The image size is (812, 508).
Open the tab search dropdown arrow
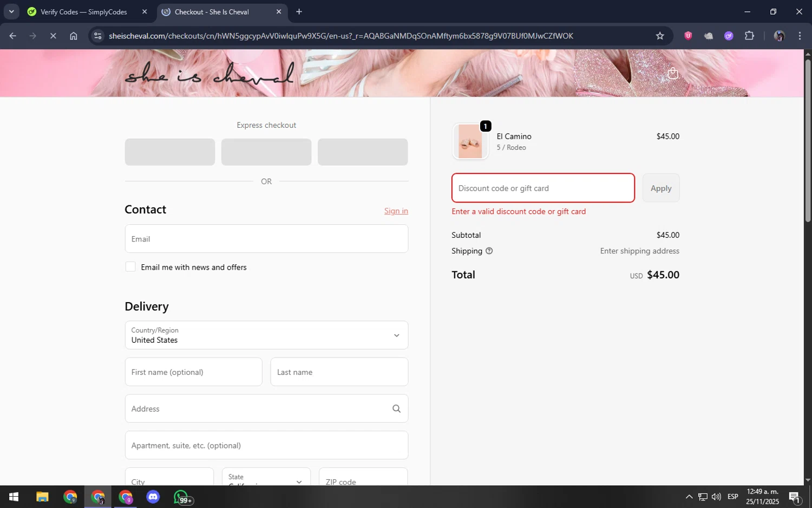[11, 11]
